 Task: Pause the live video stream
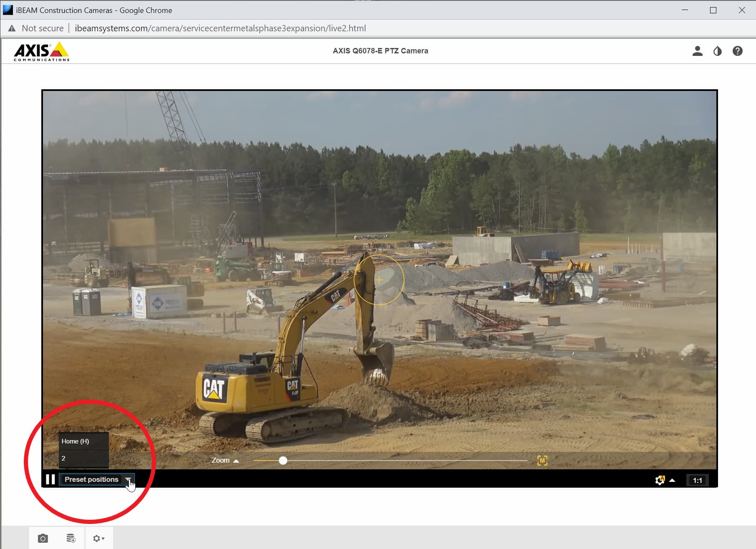tap(50, 479)
